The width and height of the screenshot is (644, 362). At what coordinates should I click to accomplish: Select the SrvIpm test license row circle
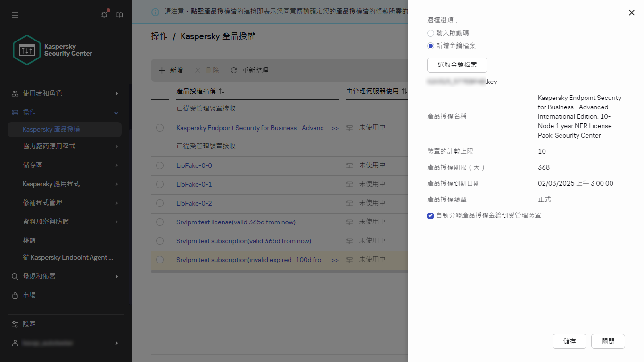coord(160,222)
